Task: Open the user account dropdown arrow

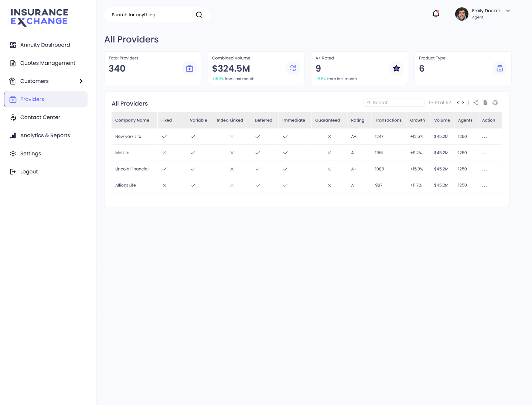Action: [x=508, y=11]
